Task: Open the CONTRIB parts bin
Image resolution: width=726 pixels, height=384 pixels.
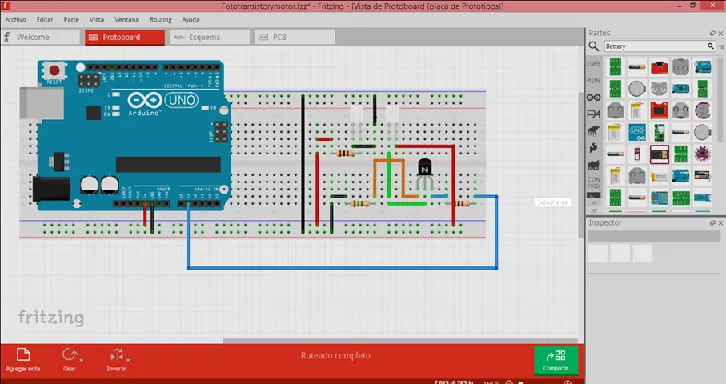Action: [594, 182]
